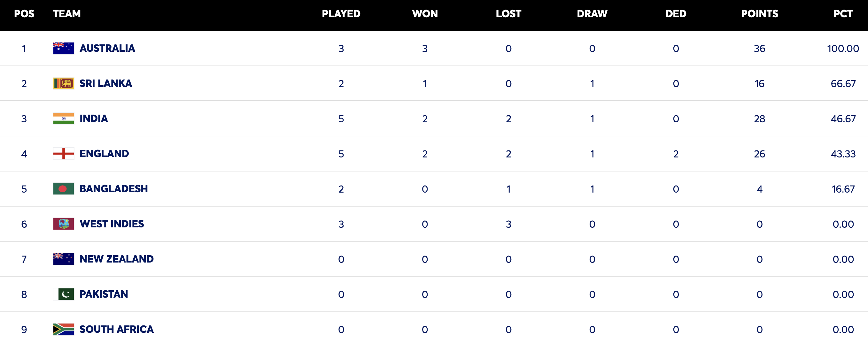This screenshot has height=343, width=868.
Task: Open the AUSTRALIA team link
Action: pyautogui.click(x=107, y=48)
